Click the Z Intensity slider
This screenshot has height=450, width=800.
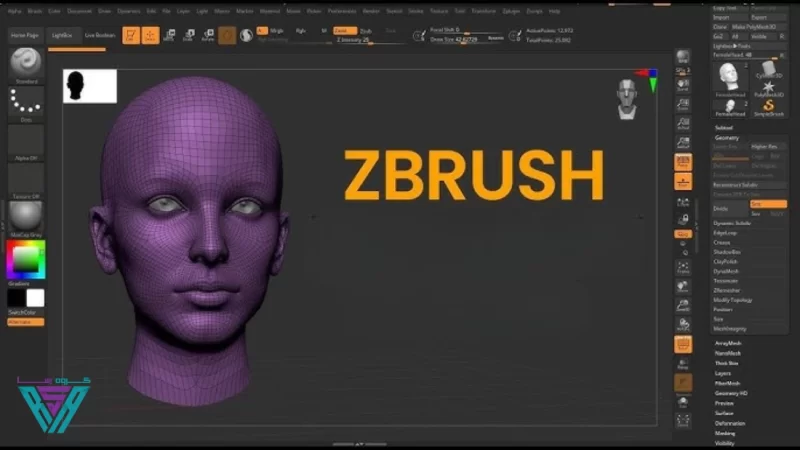[x=370, y=40]
